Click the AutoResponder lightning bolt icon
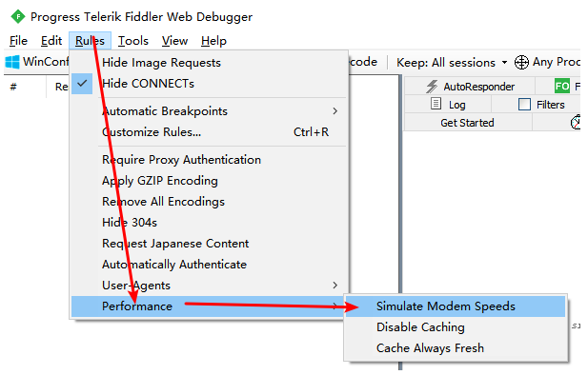588x375 pixels. pyautogui.click(x=432, y=87)
